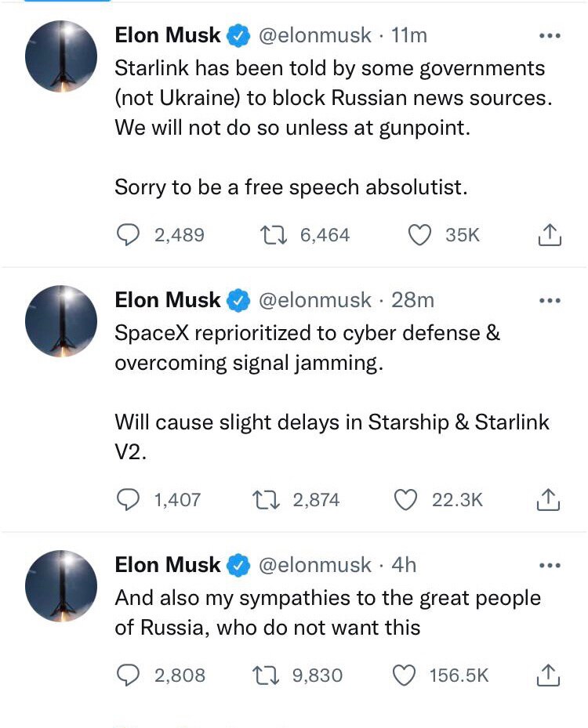This screenshot has height=728, width=588.
Task: Like the tweet with 35K likes
Action: pos(421,234)
